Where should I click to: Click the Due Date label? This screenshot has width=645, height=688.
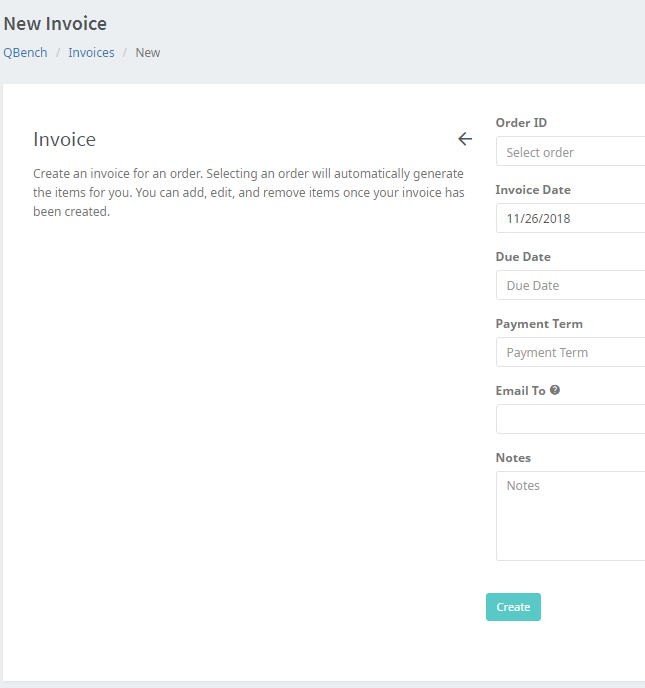(x=523, y=257)
